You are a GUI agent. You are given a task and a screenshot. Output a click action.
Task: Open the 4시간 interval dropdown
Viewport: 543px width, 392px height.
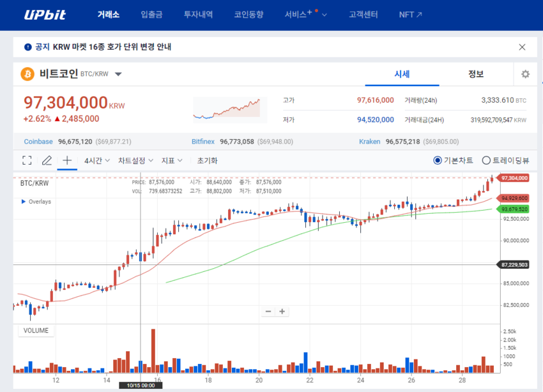[x=97, y=161]
